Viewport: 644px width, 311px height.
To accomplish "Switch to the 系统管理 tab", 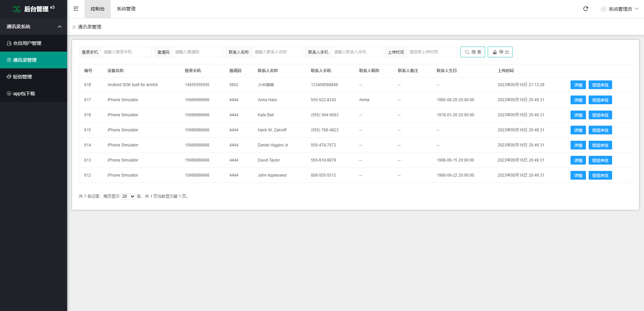I will point(126,9).
